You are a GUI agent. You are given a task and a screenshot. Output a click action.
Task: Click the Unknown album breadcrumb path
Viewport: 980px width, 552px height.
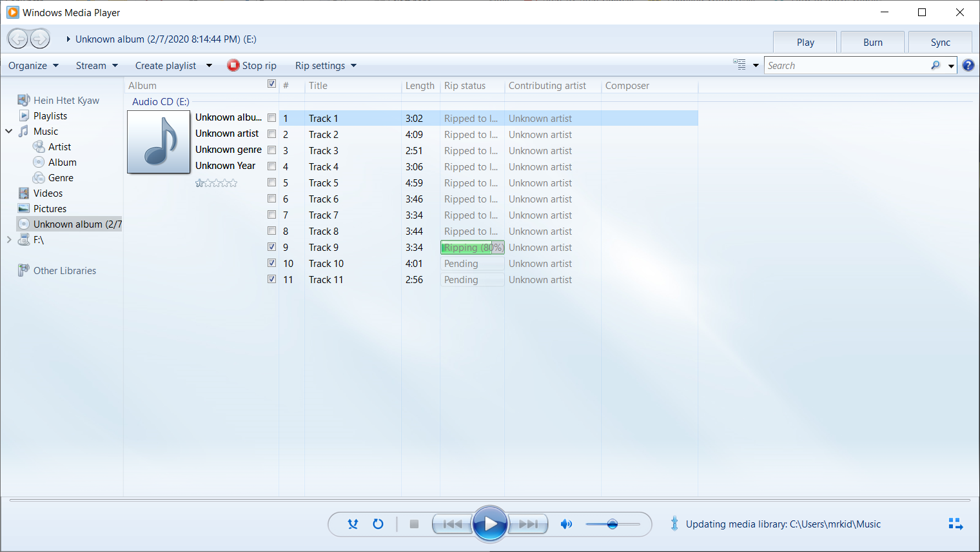coord(166,39)
